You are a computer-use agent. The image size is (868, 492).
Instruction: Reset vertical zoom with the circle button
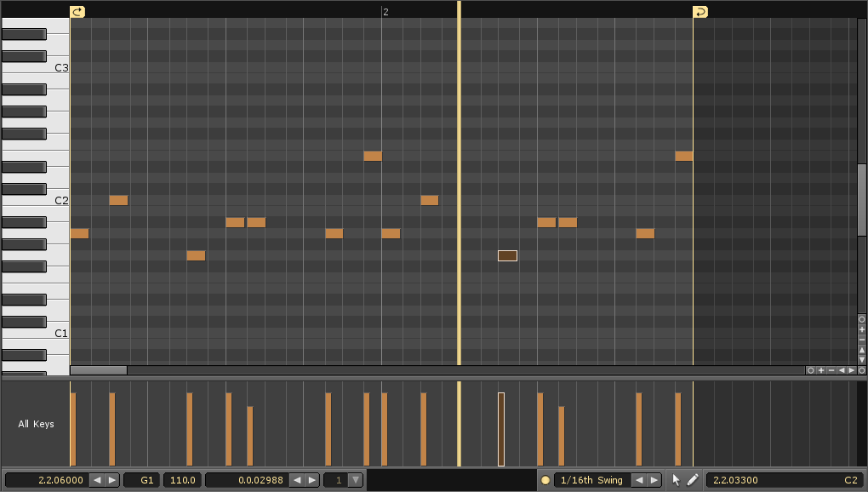point(861,319)
